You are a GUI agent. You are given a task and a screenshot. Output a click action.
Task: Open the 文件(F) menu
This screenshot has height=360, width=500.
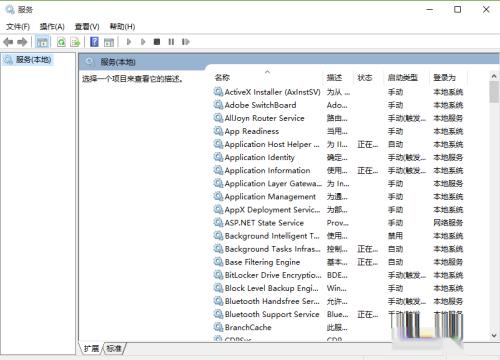[x=18, y=27]
